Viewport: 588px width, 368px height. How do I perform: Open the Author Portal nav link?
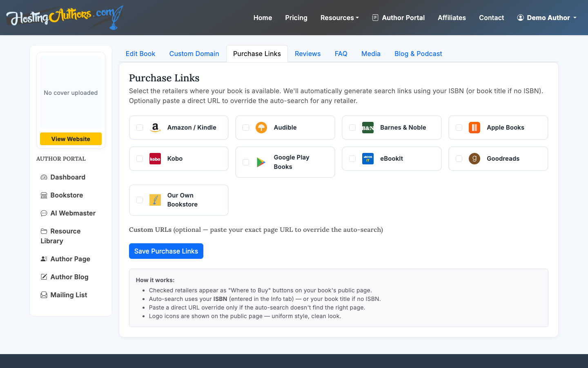tap(398, 18)
